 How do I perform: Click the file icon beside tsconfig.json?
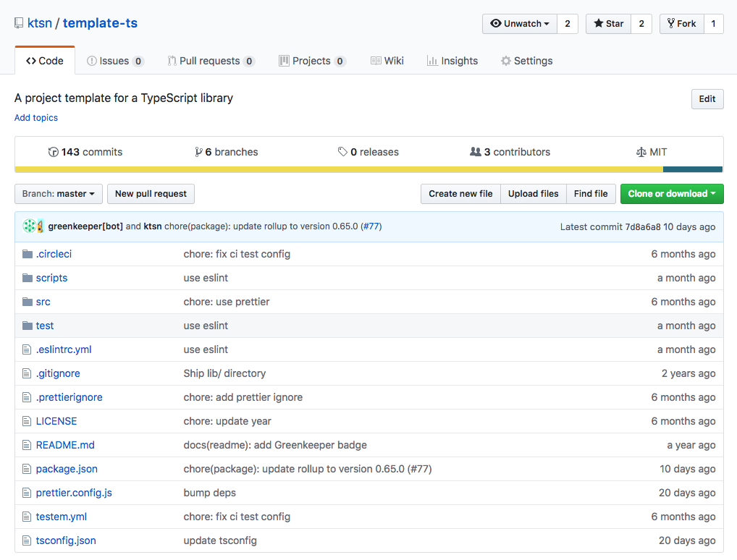coord(27,540)
